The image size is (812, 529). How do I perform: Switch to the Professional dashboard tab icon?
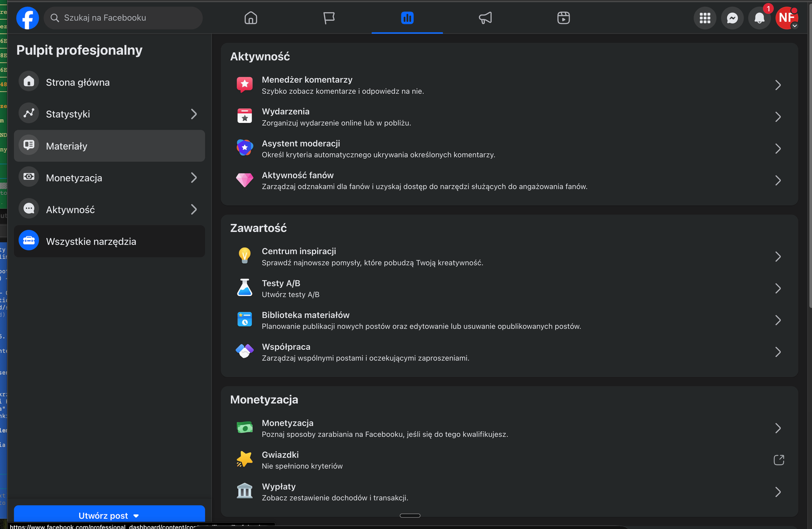[x=407, y=18]
